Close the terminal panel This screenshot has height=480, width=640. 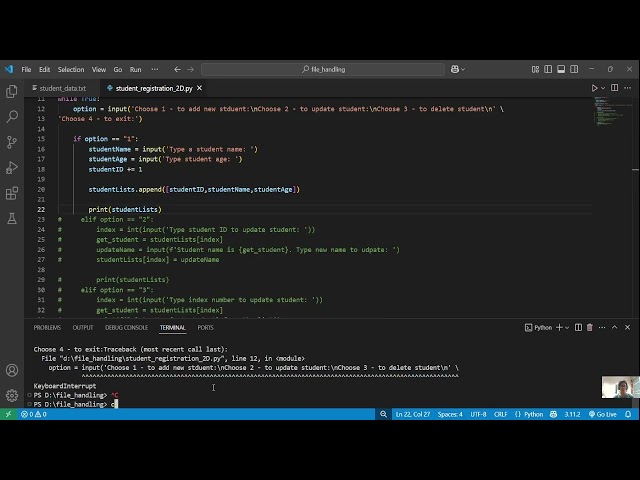coord(627,327)
